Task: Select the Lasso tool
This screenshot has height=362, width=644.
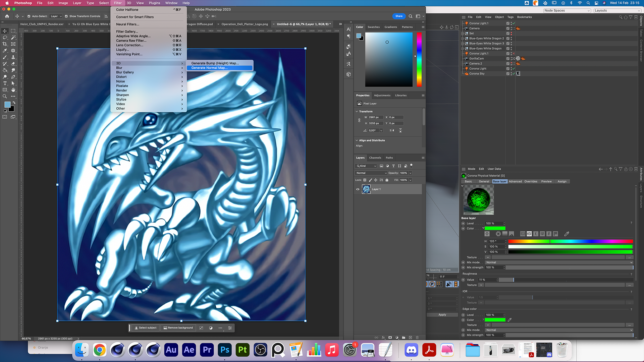Action: click(5, 38)
